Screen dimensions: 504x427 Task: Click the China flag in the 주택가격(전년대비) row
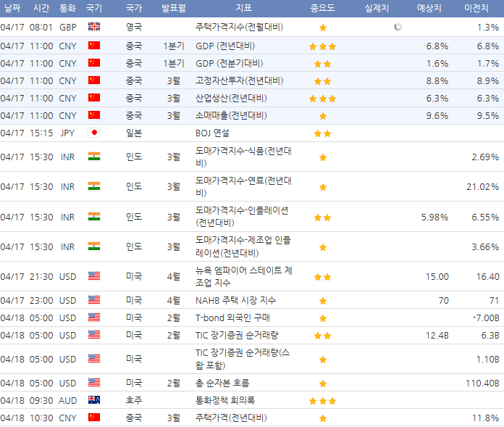(x=94, y=418)
